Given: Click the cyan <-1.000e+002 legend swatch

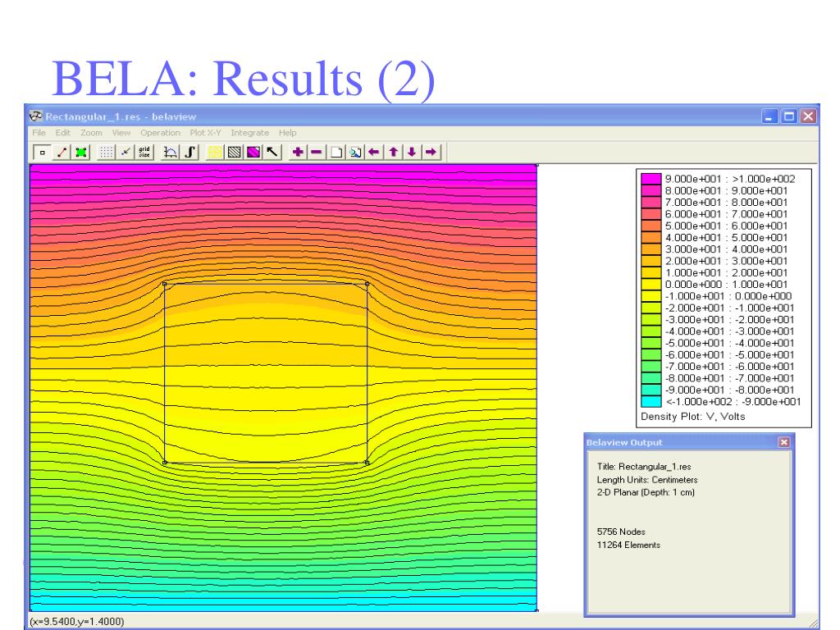Looking at the screenshot, I should click(651, 402).
